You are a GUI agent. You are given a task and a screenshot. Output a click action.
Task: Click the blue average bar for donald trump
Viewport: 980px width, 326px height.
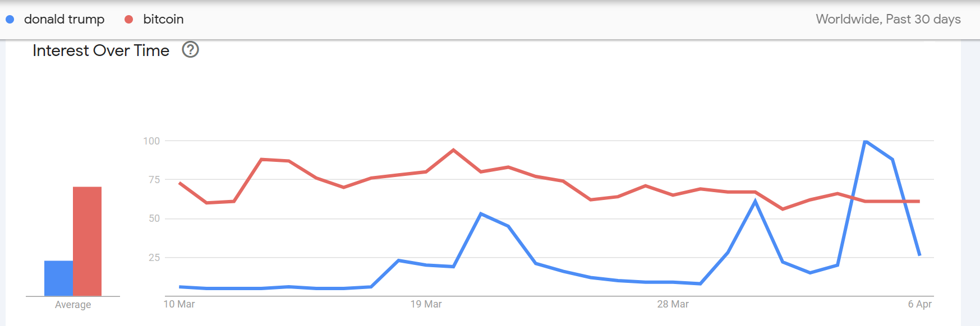pos(58,278)
